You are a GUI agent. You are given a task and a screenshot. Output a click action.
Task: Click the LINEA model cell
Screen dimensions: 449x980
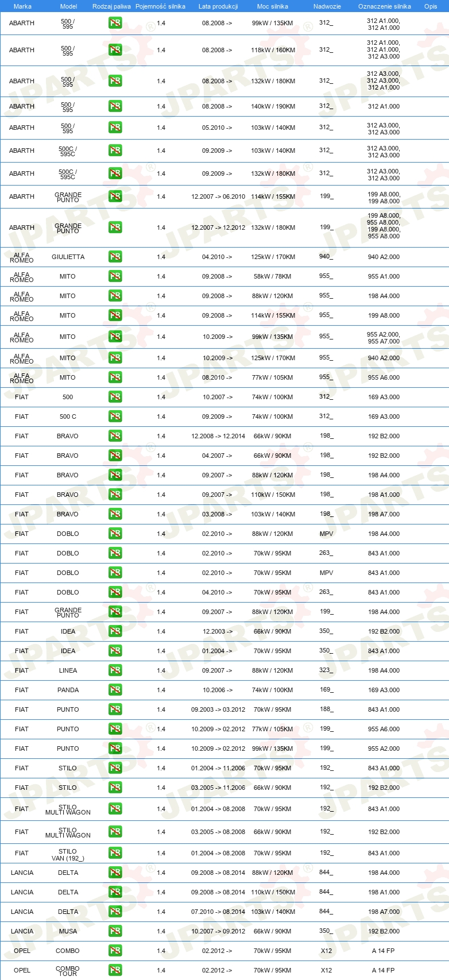(68, 670)
